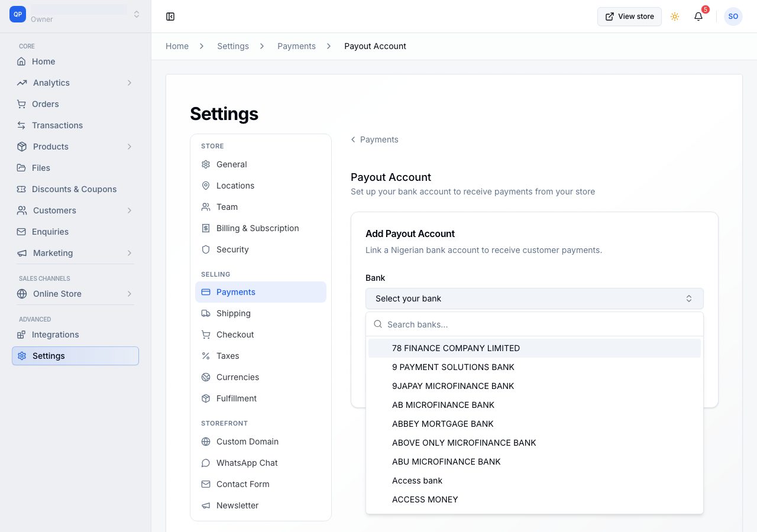Click the Home house icon in sidebar
757x532 pixels.
tap(21, 61)
